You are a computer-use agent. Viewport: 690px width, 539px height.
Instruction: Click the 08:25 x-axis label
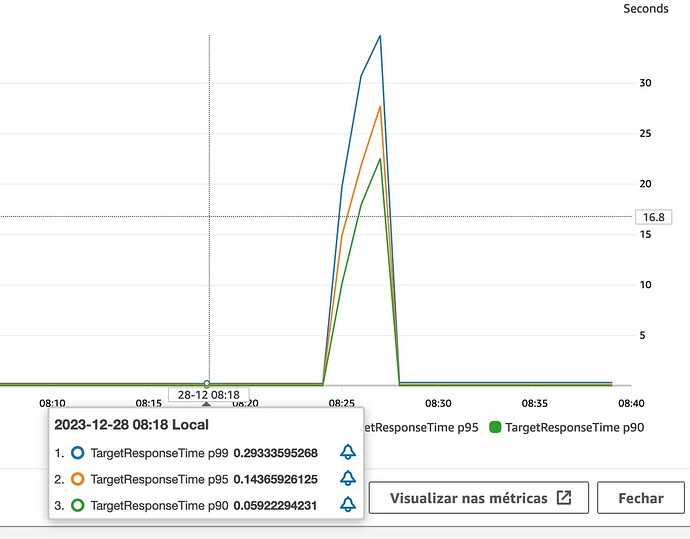tap(341, 403)
